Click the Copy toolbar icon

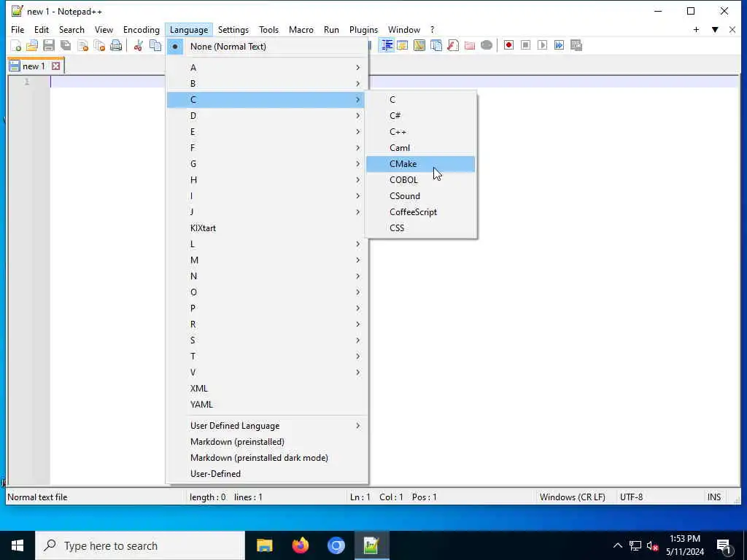155,46
